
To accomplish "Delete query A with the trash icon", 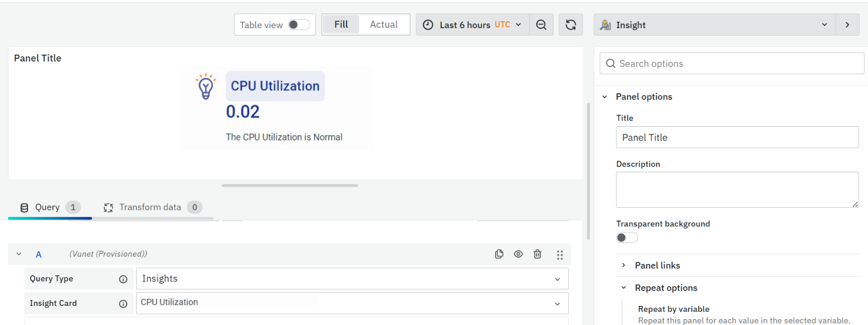I will (537, 254).
